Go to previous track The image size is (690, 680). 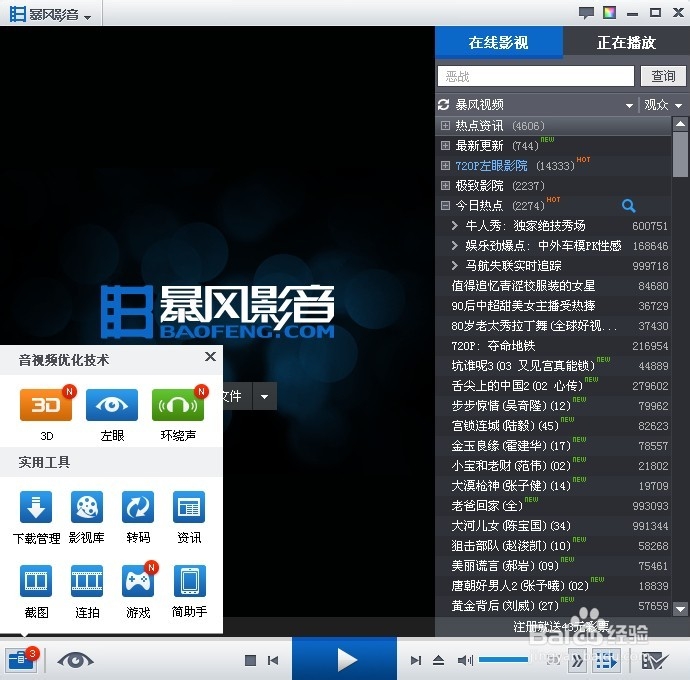[273, 660]
